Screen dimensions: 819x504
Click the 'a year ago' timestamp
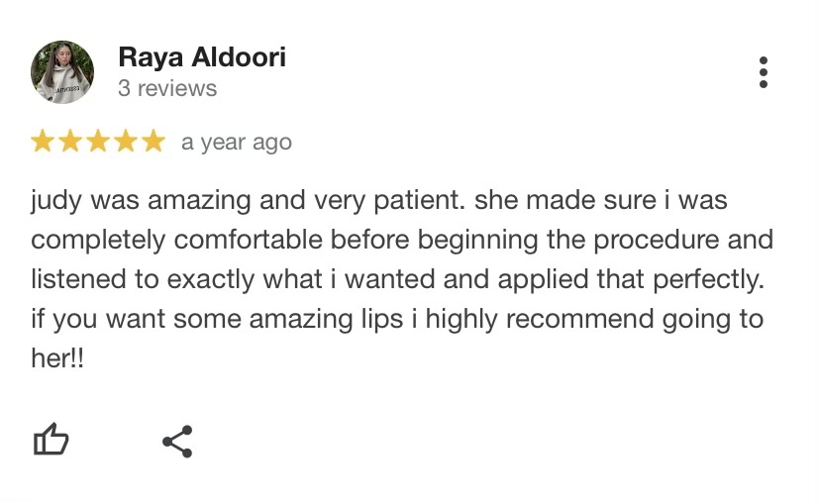click(x=237, y=142)
